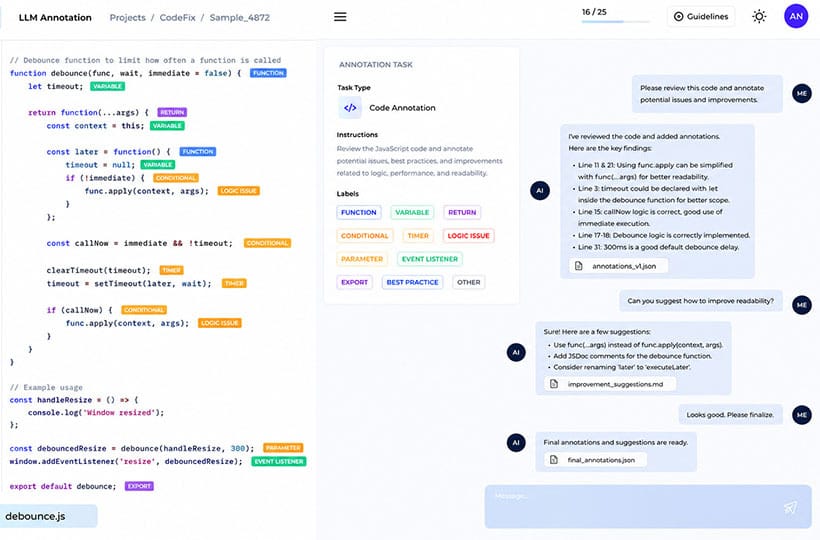Click LOGIC ISSUE tag after callNow func.apply
The width and height of the screenshot is (820, 540).
point(220,323)
